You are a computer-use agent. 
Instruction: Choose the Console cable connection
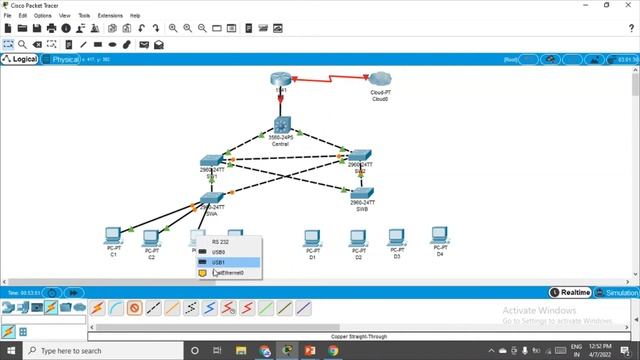[x=116, y=308]
